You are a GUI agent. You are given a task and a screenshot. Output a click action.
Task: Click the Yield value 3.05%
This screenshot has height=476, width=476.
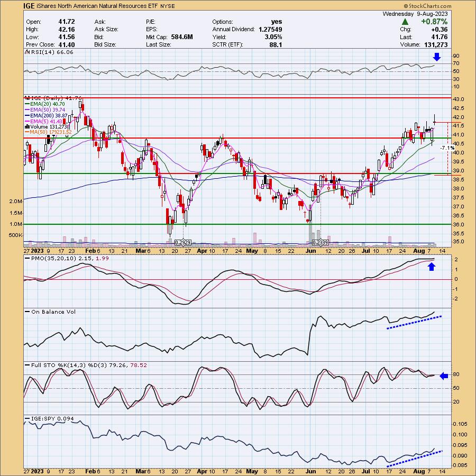coord(272,37)
